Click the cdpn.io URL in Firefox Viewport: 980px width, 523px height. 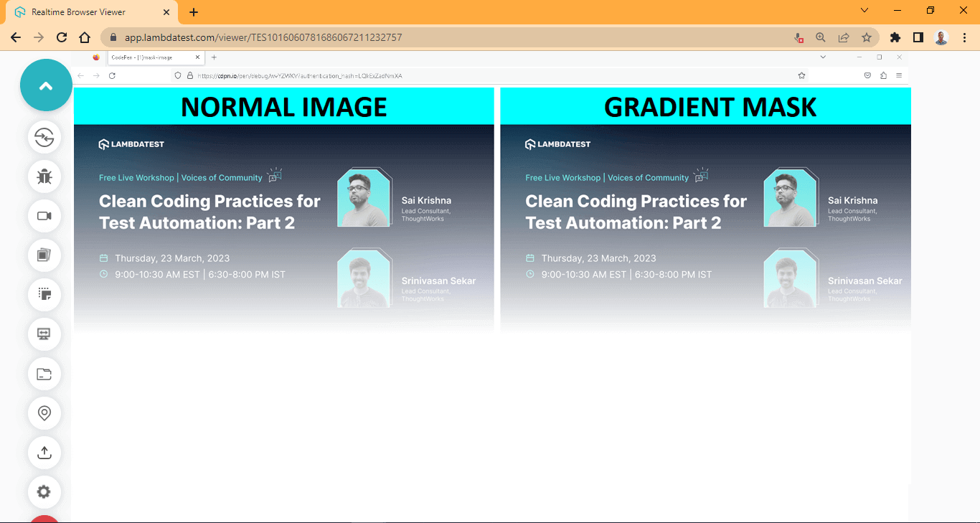click(300, 75)
